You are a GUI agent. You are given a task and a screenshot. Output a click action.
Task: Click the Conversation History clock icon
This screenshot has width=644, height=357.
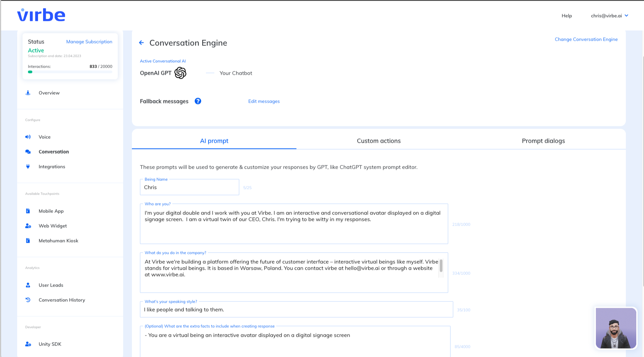tap(28, 300)
